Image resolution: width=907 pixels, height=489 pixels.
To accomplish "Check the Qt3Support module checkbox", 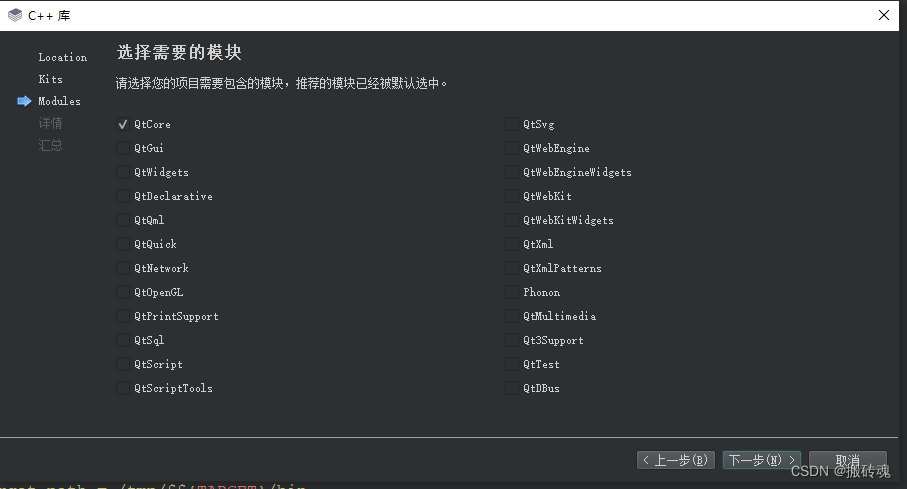I will (512, 340).
